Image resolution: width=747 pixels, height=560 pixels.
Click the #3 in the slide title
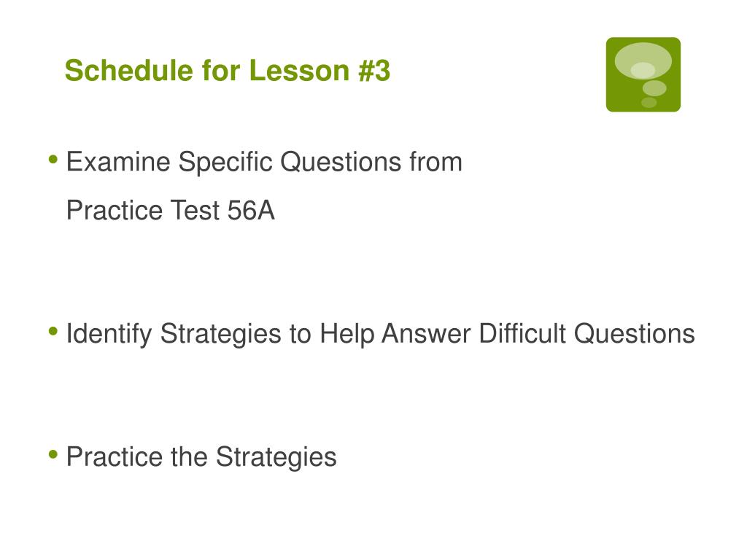tap(374, 71)
